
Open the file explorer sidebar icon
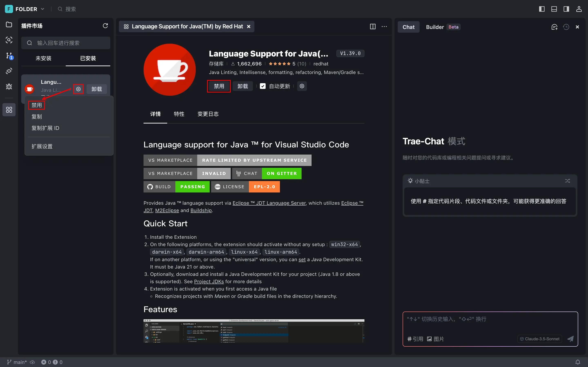(9, 24)
